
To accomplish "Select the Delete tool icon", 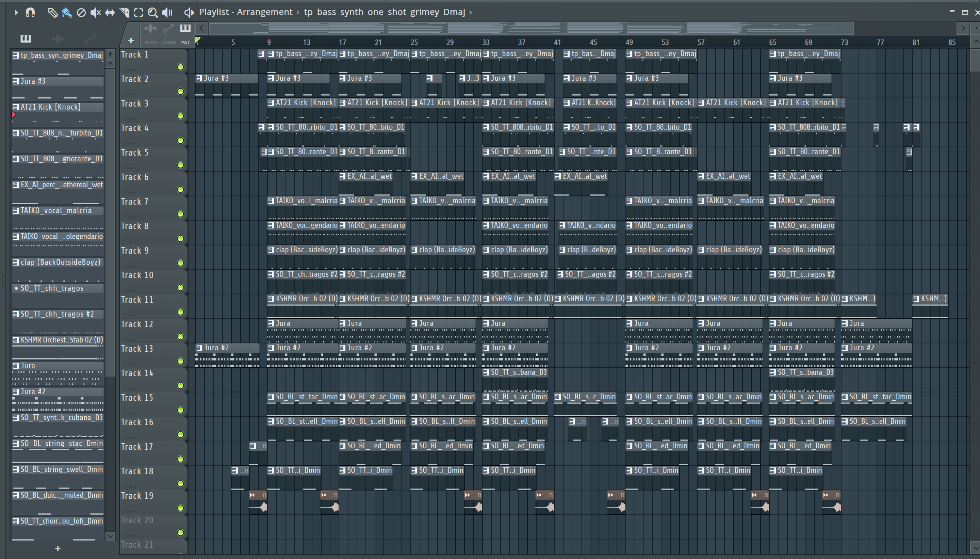I will click(x=81, y=13).
